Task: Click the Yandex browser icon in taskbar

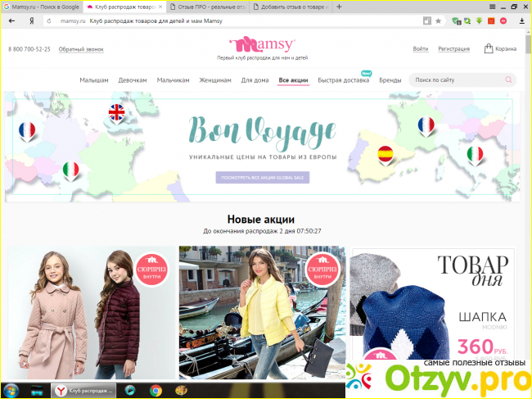Action: tap(61, 390)
